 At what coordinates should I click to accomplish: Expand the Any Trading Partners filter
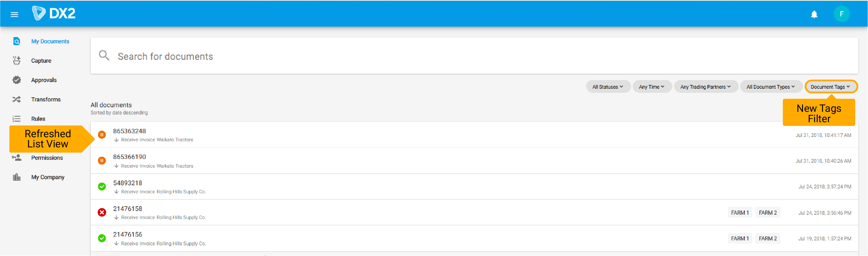(x=705, y=86)
